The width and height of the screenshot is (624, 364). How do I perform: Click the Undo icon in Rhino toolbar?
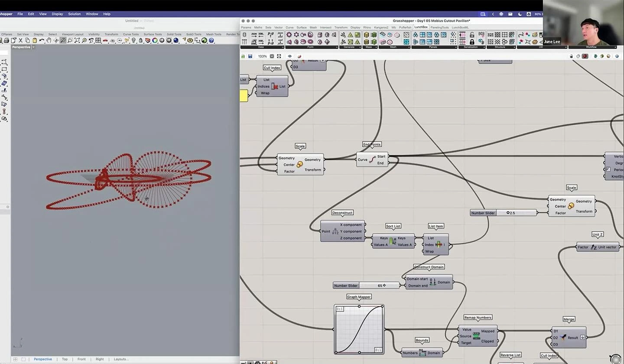point(42,40)
